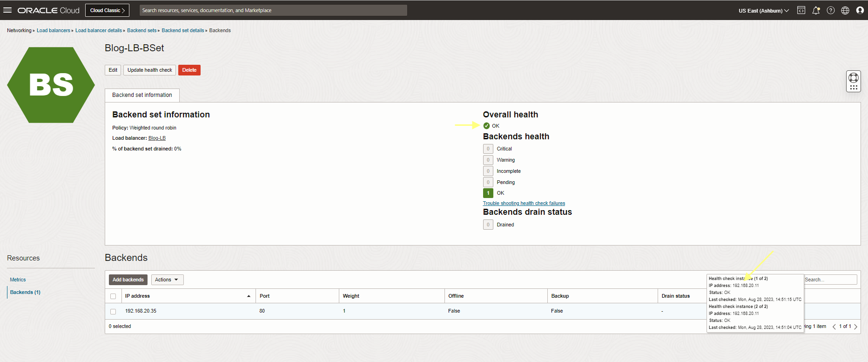Image resolution: width=868 pixels, height=362 pixels.
Task: Click the Blog-LB-BSet title
Action: tap(134, 48)
